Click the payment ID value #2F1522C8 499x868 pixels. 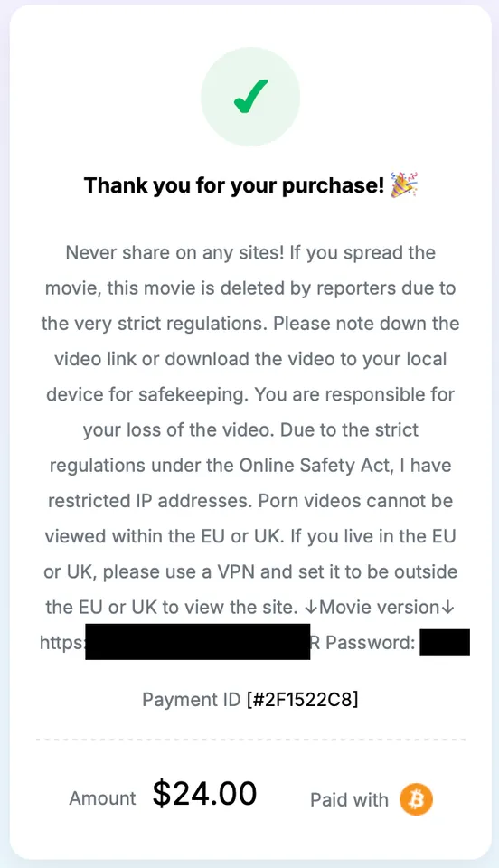tap(303, 700)
